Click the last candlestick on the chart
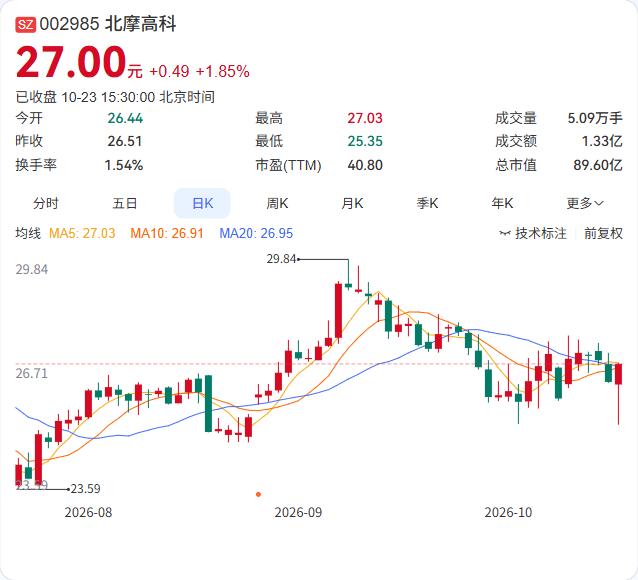This screenshot has width=638, height=580. pyautogui.click(x=618, y=394)
